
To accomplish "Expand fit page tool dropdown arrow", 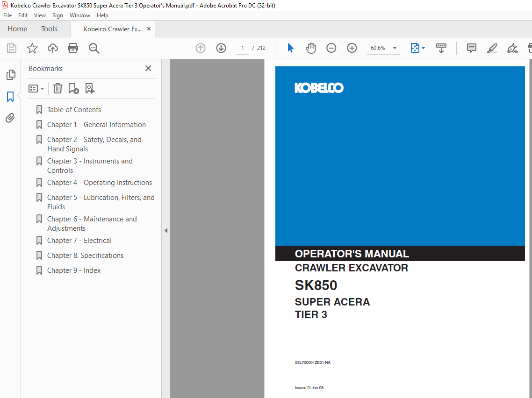I will pyautogui.click(x=423, y=48).
